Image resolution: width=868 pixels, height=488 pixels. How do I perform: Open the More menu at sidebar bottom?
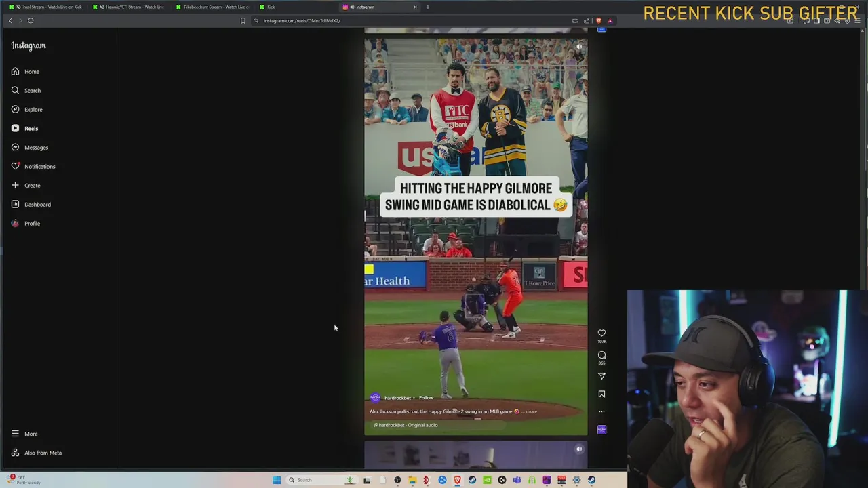point(24,434)
